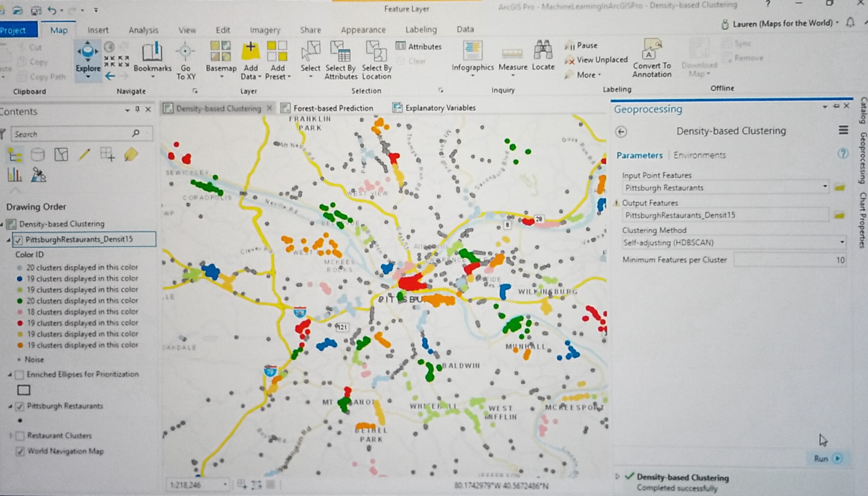
Task: Open Geoprocessing tool help
Action: tap(843, 154)
